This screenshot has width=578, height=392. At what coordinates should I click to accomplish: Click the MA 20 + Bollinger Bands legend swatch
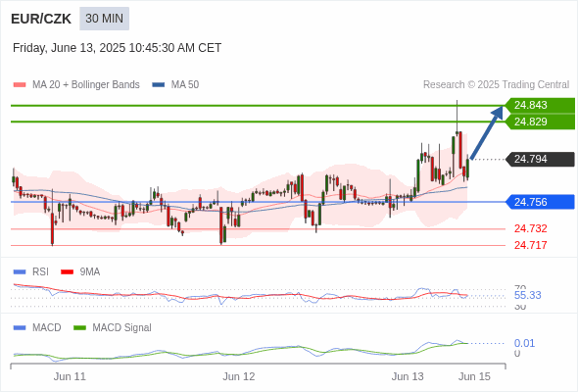pyautogui.click(x=20, y=85)
